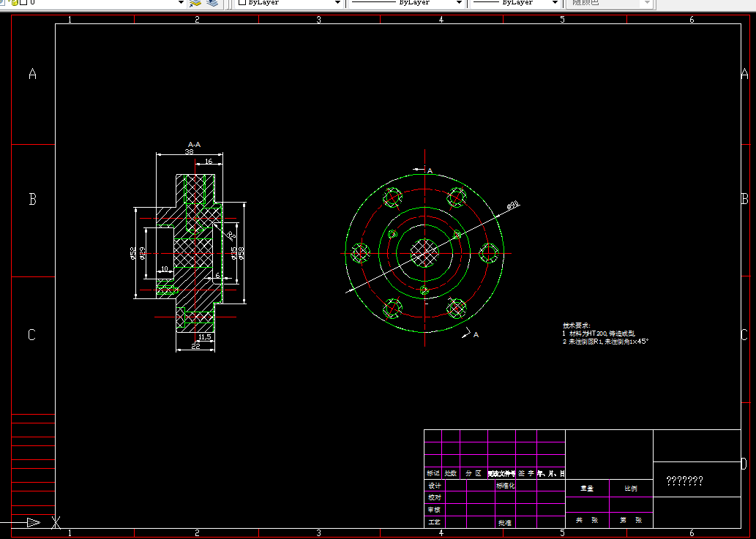Select the dimension text 11,5
756x539 pixels.
[204, 336]
